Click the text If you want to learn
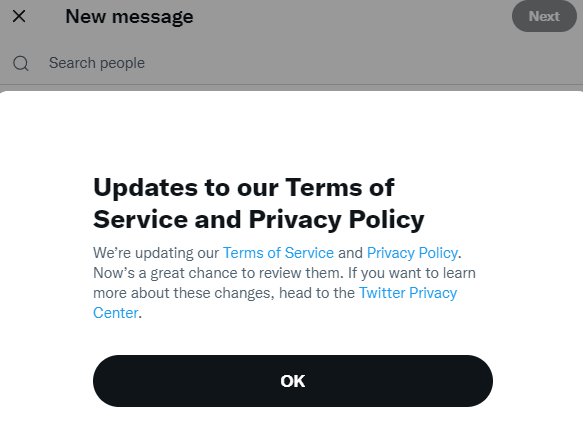The height and width of the screenshot is (442, 583). point(412,273)
